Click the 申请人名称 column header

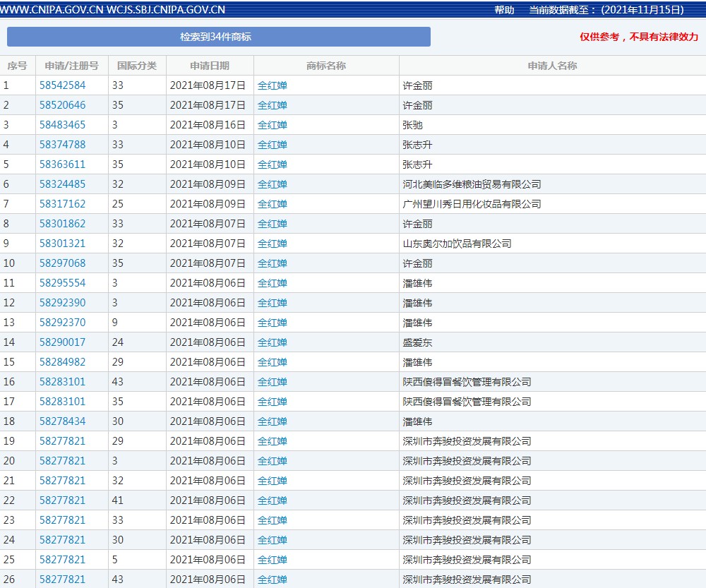point(552,66)
